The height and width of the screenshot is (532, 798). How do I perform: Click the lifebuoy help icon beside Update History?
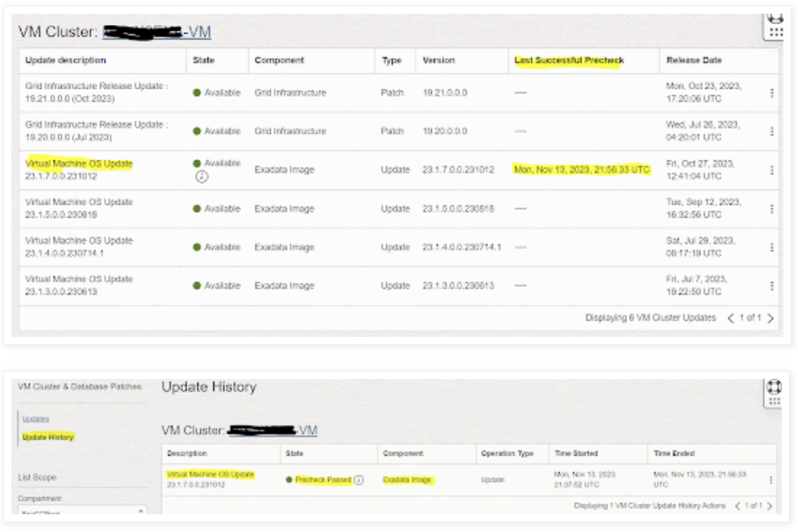775,388
